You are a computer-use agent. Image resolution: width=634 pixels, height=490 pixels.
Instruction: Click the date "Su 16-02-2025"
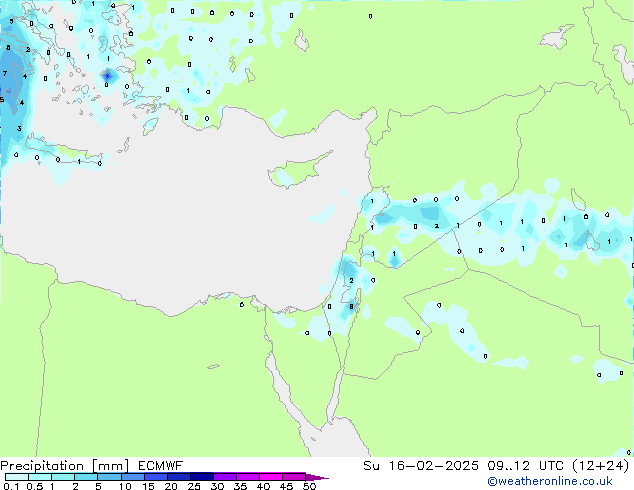[421, 466]
